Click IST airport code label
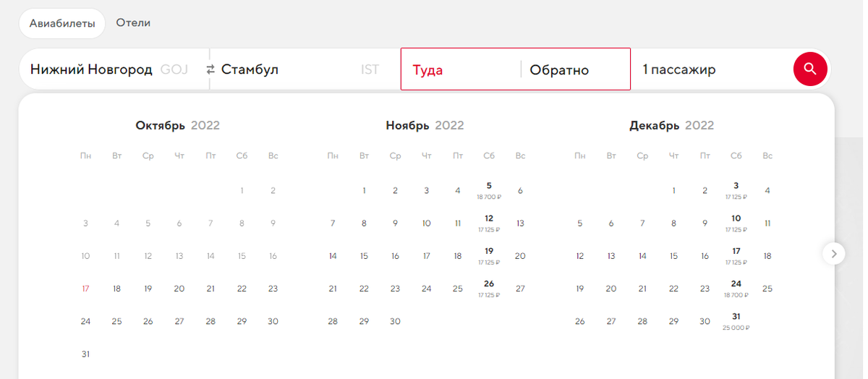Viewport: 868px width, 379px height. click(x=370, y=70)
